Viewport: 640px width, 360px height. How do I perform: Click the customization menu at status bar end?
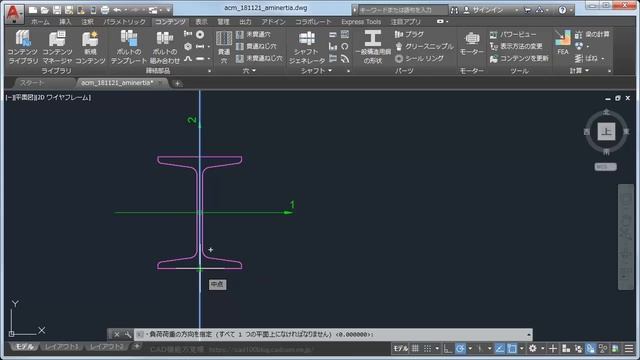(629, 348)
